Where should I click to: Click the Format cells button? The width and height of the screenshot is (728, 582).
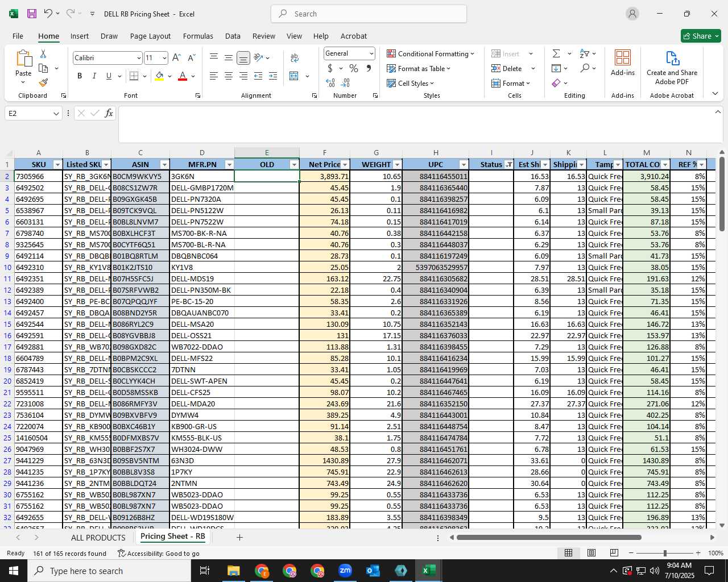(x=511, y=83)
